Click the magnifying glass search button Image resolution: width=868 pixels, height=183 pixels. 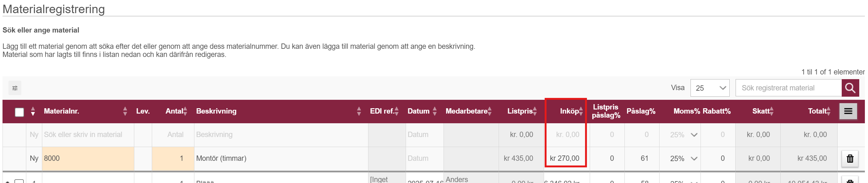pyautogui.click(x=850, y=88)
